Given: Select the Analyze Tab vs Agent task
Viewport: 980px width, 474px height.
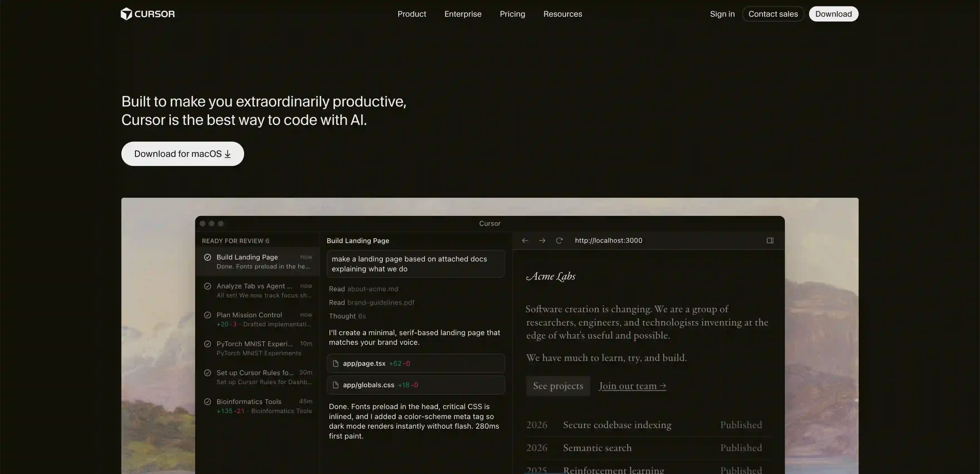Looking at the screenshot, I should (x=258, y=290).
